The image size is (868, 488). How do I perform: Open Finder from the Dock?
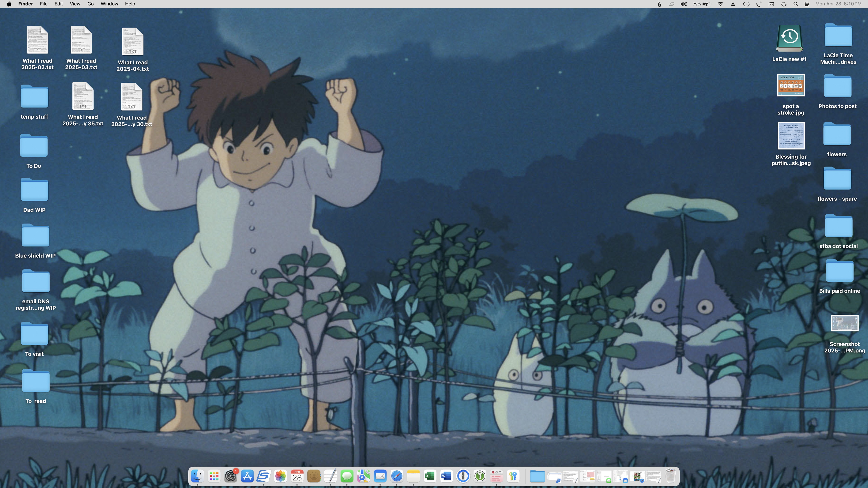click(197, 476)
